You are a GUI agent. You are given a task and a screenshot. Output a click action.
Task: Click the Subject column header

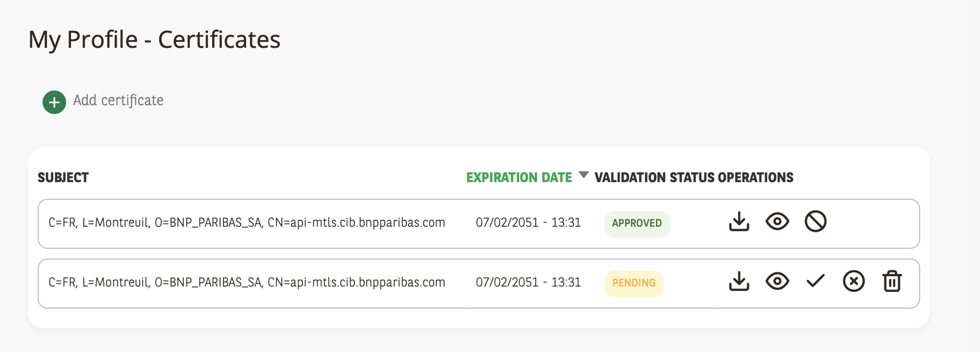tap(63, 178)
